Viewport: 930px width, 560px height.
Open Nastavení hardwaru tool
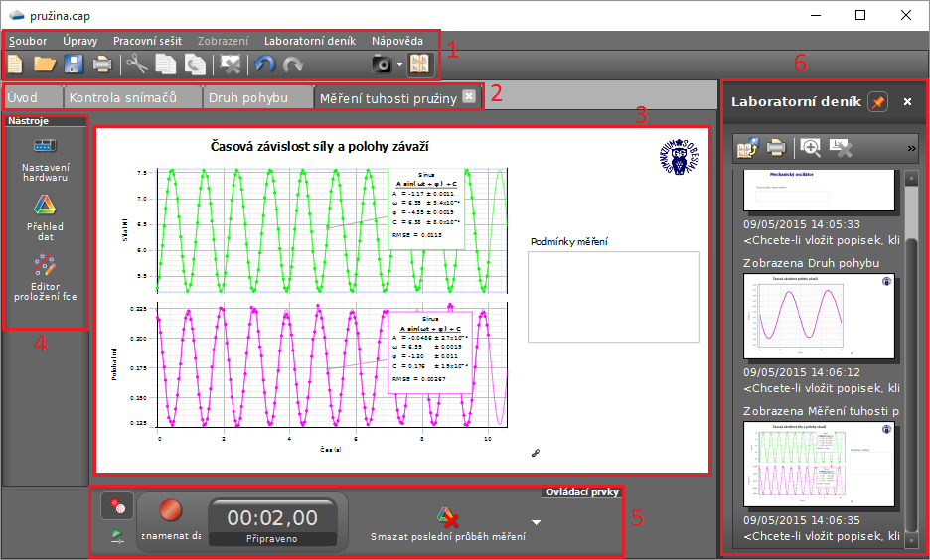[x=45, y=147]
